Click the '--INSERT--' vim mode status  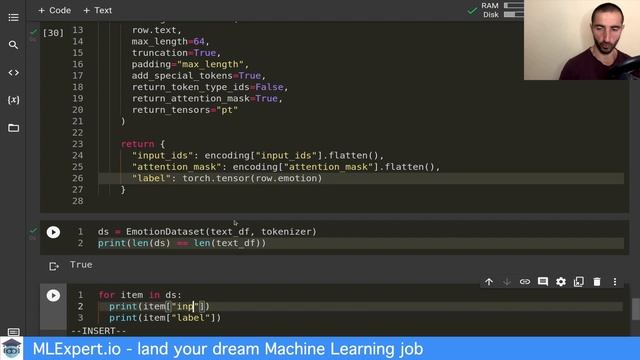click(x=98, y=331)
